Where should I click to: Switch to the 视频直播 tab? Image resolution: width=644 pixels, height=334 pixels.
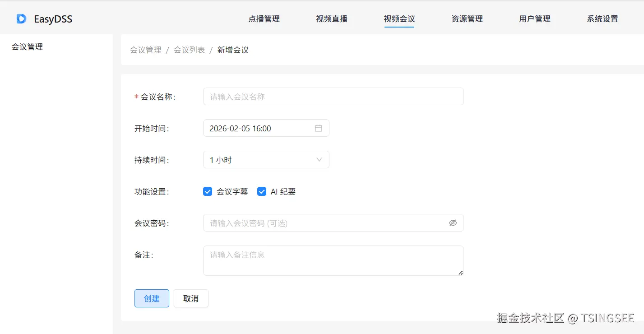[332, 19]
